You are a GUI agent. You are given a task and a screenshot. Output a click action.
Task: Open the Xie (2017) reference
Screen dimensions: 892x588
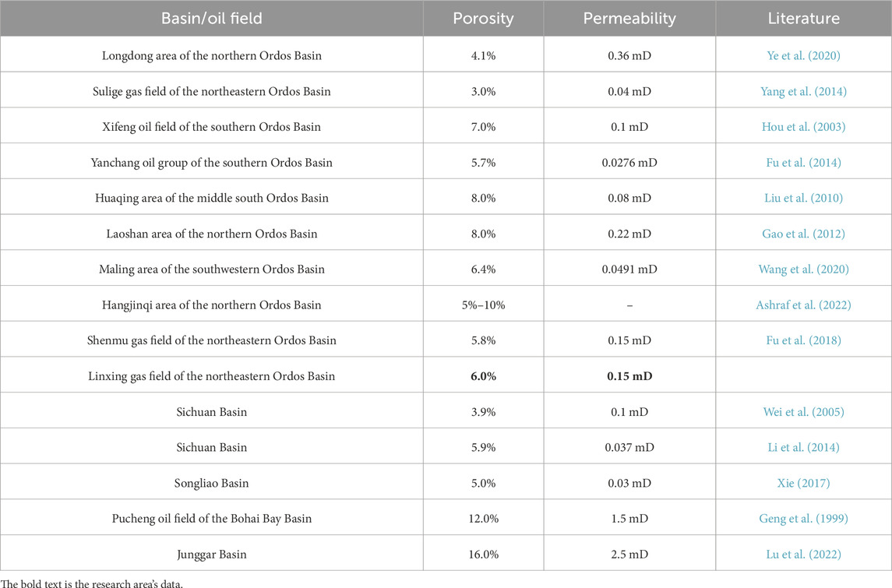click(x=803, y=484)
